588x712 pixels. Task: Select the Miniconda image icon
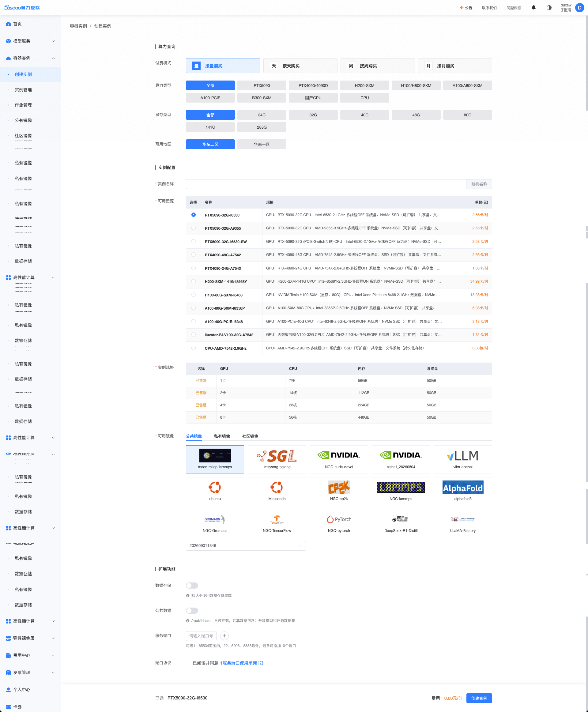(277, 488)
